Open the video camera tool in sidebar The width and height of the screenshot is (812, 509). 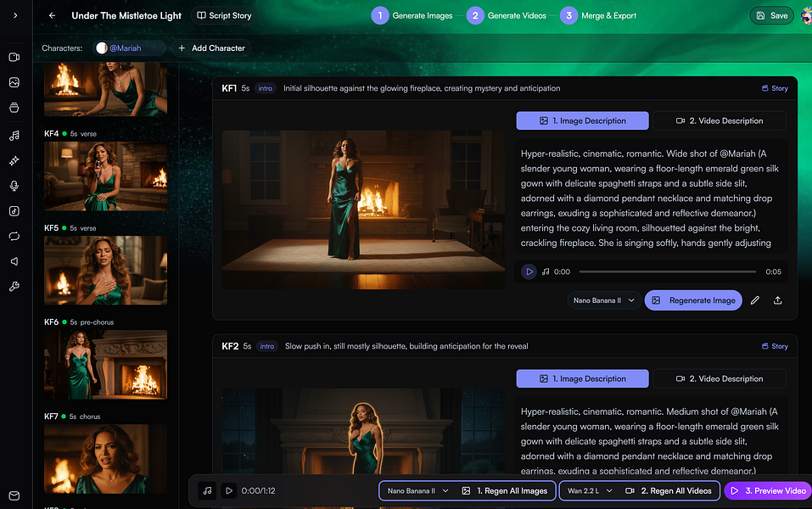14,57
